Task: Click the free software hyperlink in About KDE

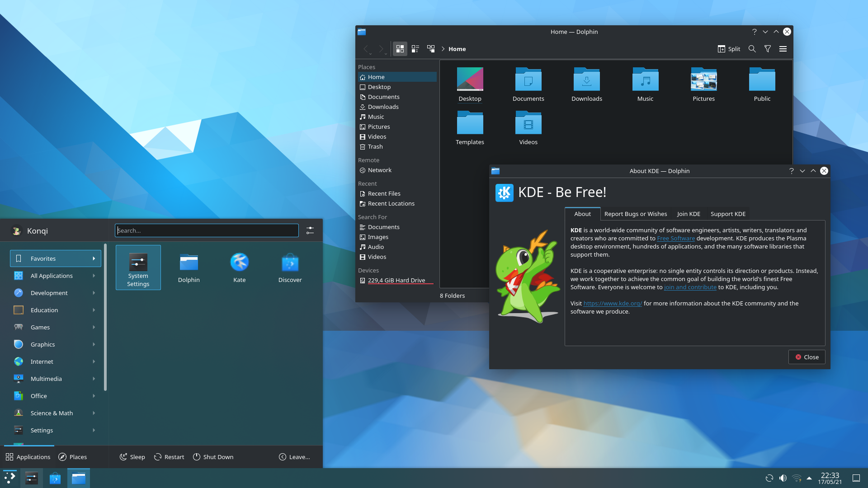Action: [675, 238]
